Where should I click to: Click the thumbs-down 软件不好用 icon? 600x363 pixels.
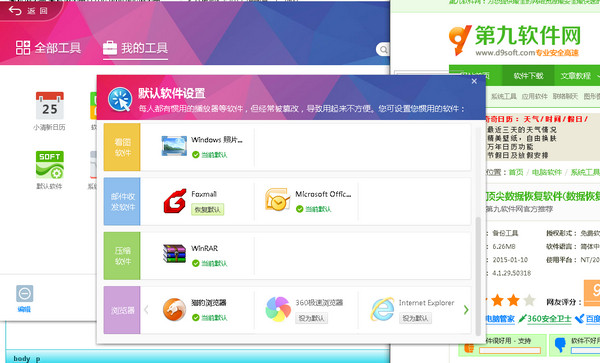[x=560, y=344]
